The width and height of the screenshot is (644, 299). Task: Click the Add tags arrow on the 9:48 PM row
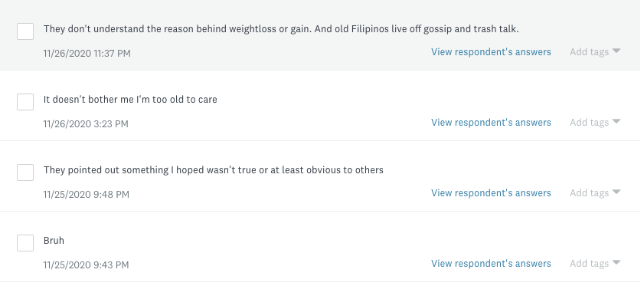(616, 192)
